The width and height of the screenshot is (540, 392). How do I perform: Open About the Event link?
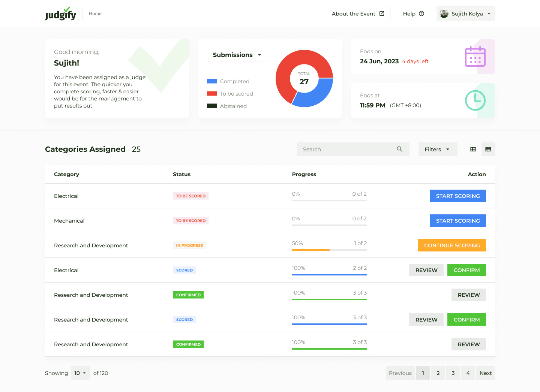point(358,14)
